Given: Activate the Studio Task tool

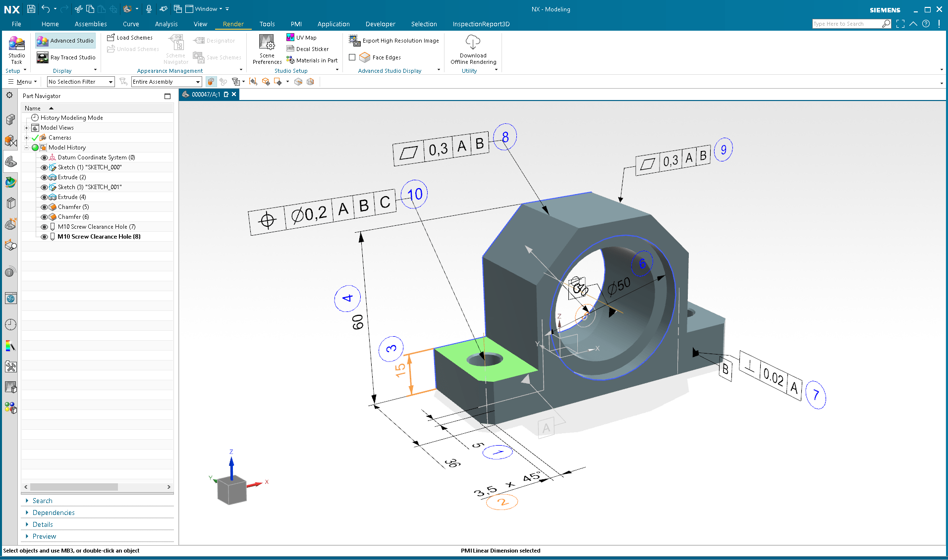Looking at the screenshot, I should [x=16, y=50].
